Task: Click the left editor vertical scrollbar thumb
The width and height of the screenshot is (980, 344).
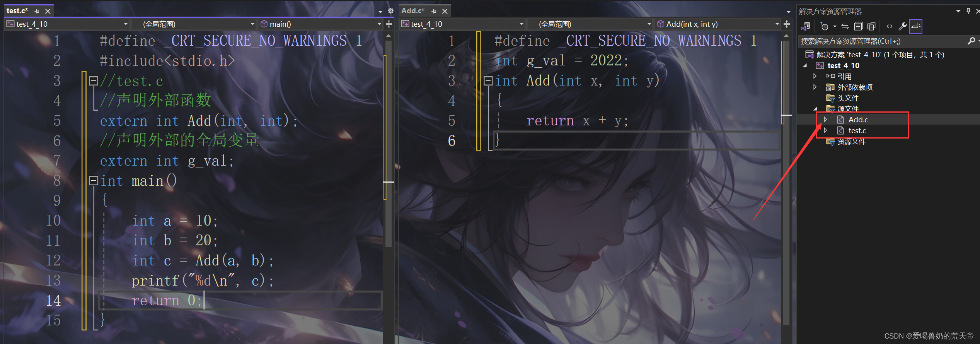Action: point(389,143)
